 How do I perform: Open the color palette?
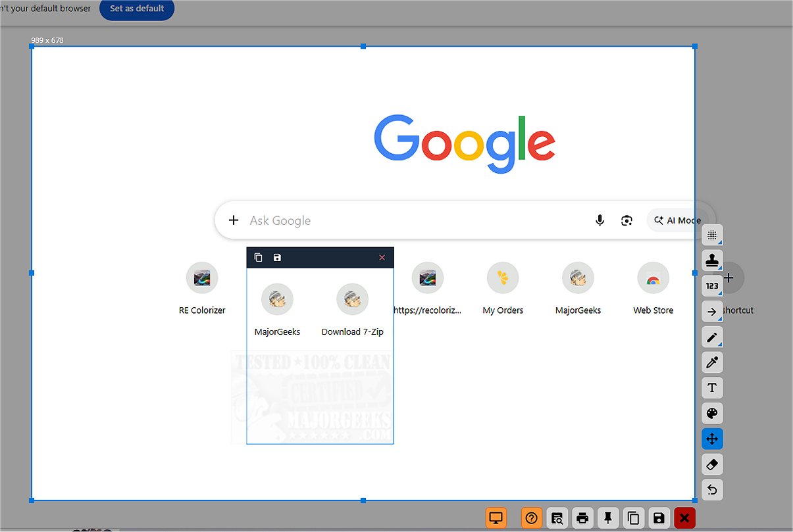coord(712,414)
